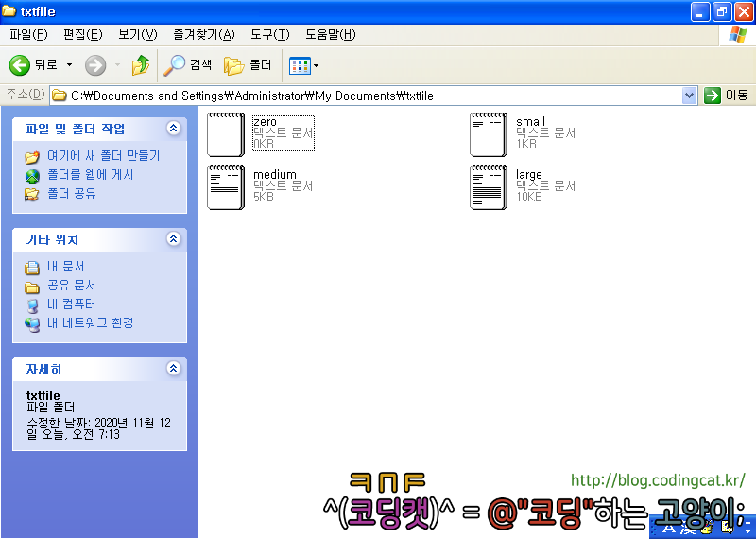
Task: Open the 보기(V) menu
Action: tap(138, 35)
